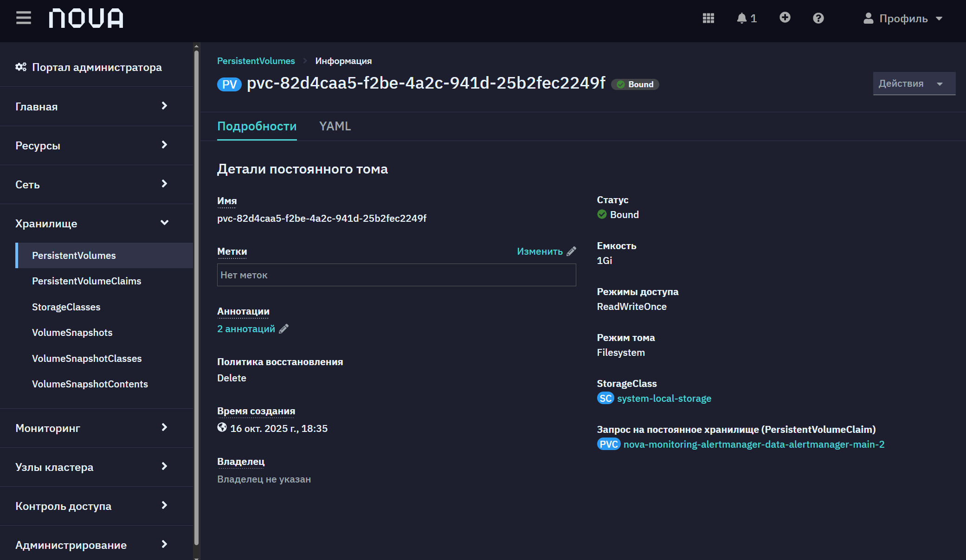Click the pencil icon next to Изменить
Viewport: 966px width, 560px height.
pos(572,251)
